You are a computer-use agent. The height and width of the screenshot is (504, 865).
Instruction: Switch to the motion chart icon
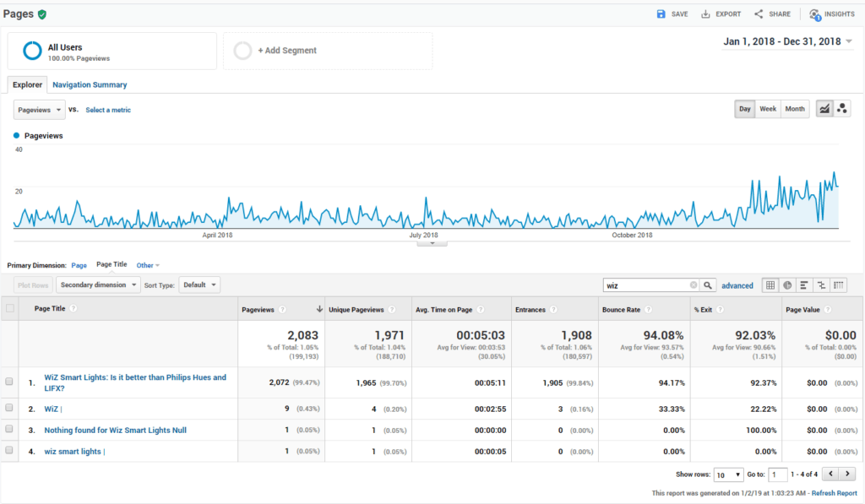click(x=842, y=109)
